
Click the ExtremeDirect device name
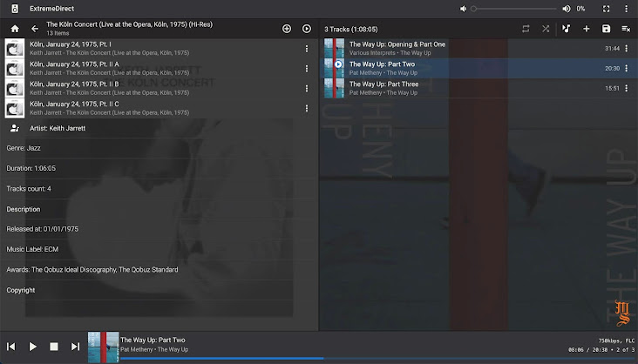click(x=51, y=9)
